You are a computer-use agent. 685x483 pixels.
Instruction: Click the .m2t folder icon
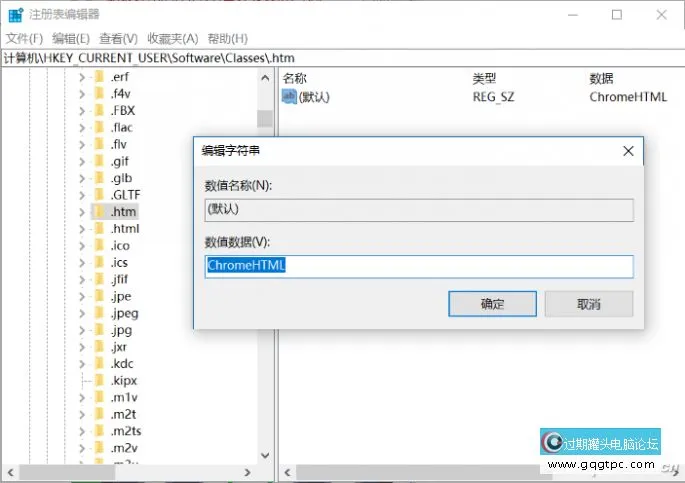click(100, 414)
